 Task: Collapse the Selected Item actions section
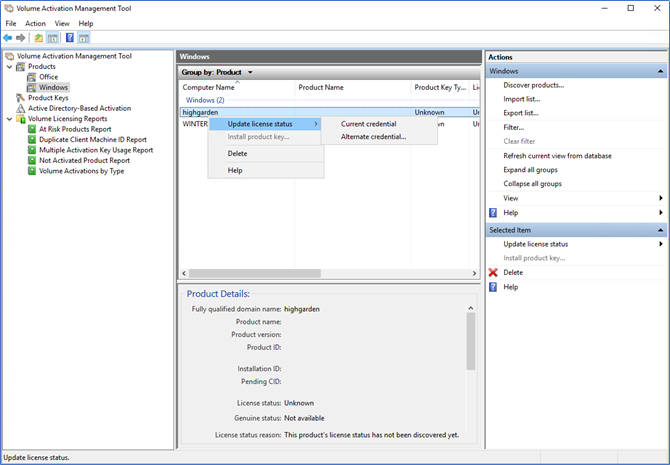point(661,230)
